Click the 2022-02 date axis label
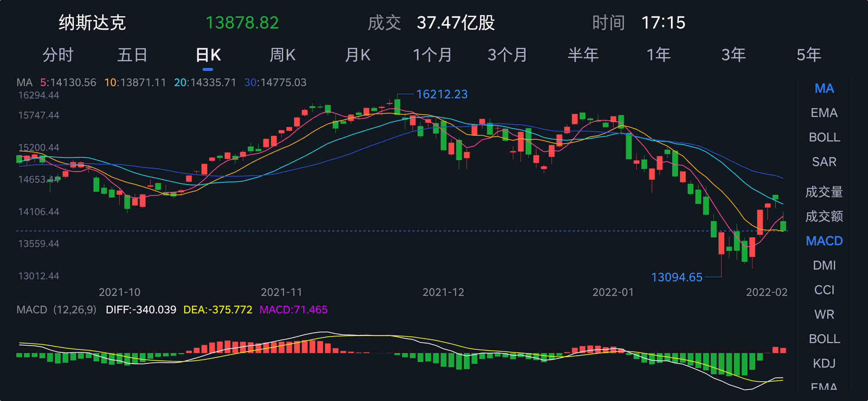The image size is (868, 401). click(x=767, y=292)
